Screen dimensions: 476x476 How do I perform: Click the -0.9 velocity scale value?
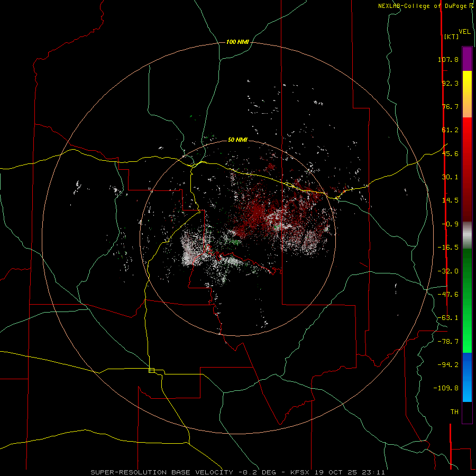tap(450, 224)
